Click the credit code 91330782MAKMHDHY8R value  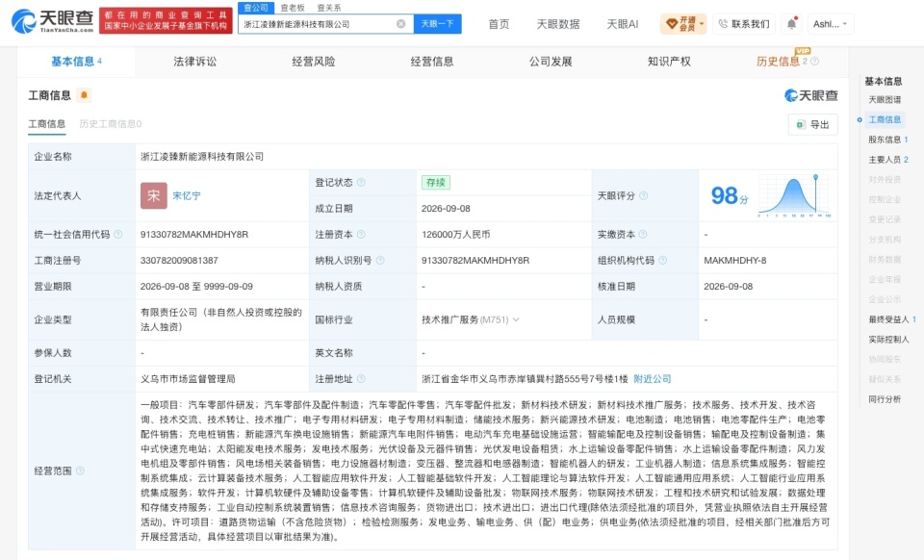(x=193, y=235)
